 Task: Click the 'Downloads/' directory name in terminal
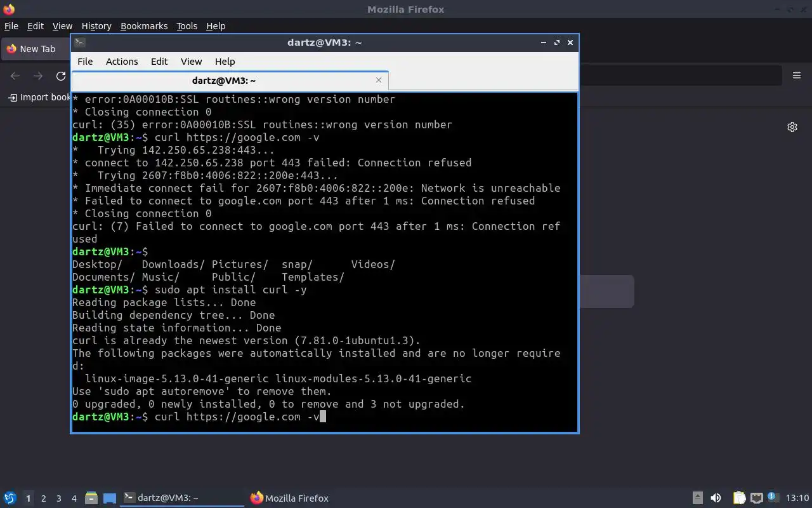point(173,264)
